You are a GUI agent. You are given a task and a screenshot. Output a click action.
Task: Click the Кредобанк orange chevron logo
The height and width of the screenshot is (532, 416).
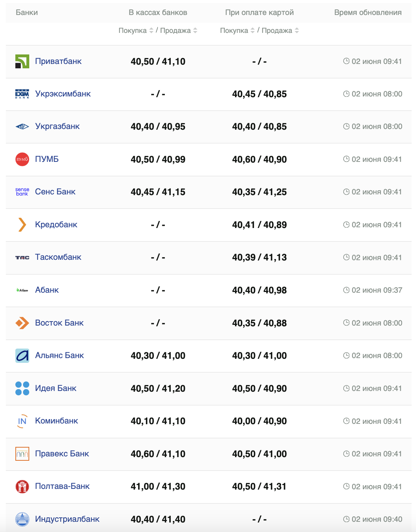pos(22,225)
